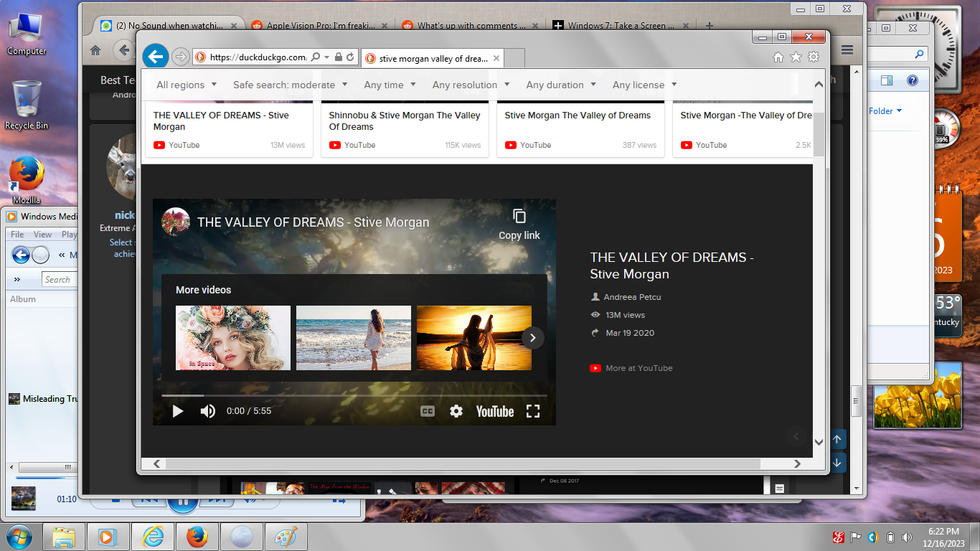Open View menu in Windows Media Player
980x551 pixels.
(43, 235)
